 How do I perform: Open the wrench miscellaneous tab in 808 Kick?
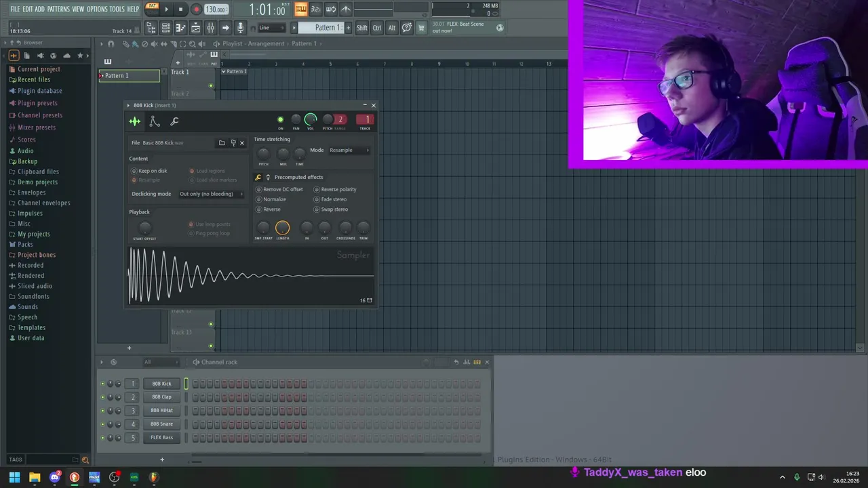click(174, 121)
